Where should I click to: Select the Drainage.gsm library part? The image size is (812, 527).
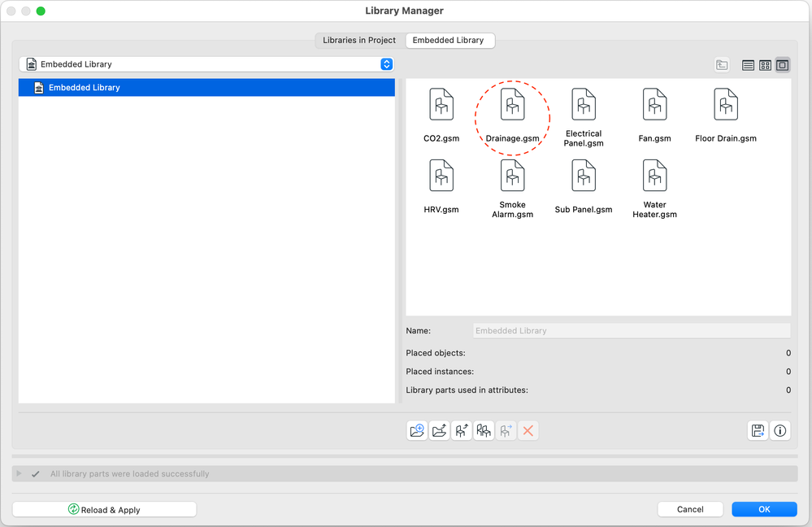(x=512, y=111)
